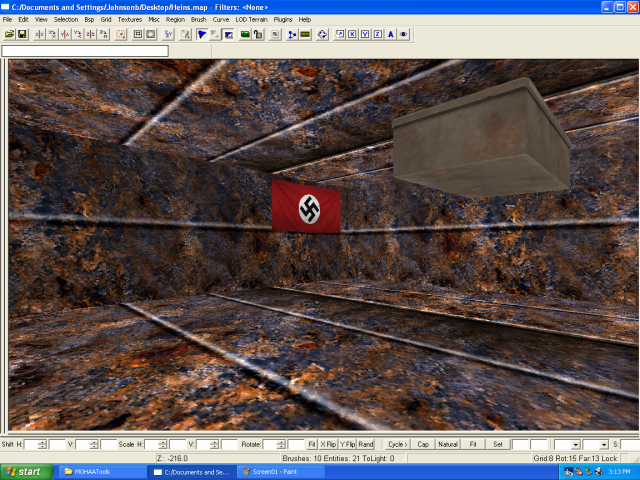The height and width of the screenshot is (480, 640).
Task: Click the Set button
Action: (x=498, y=444)
